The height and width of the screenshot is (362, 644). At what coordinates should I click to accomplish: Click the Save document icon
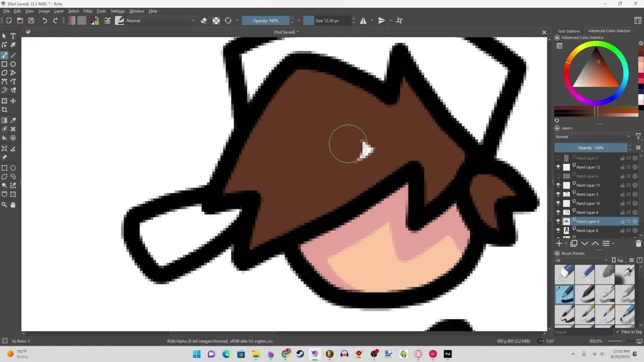(31, 21)
